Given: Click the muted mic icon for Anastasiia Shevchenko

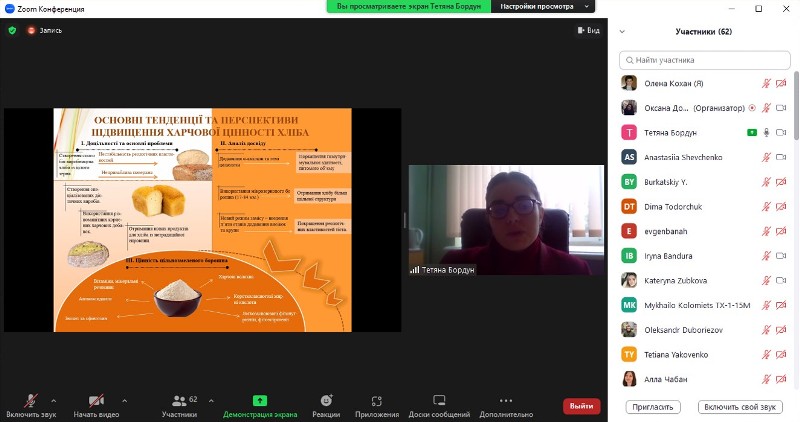Looking at the screenshot, I should click(766, 157).
